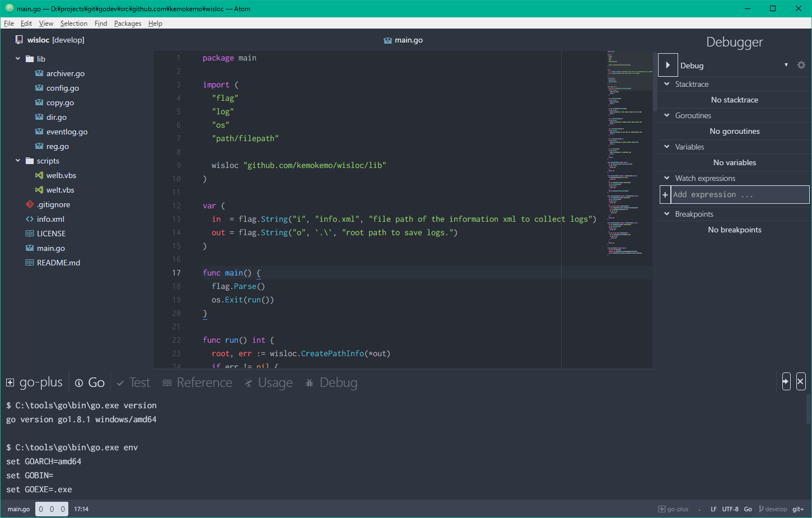Change line endings via LF in status bar
The image size is (812, 518).
713,508
